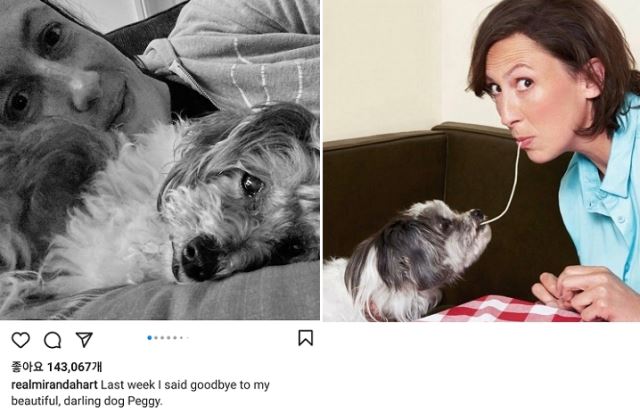Open the color photo with the spaghetti strand
The width and height of the screenshot is (640, 413).
pyautogui.click(x=482, y=160)
